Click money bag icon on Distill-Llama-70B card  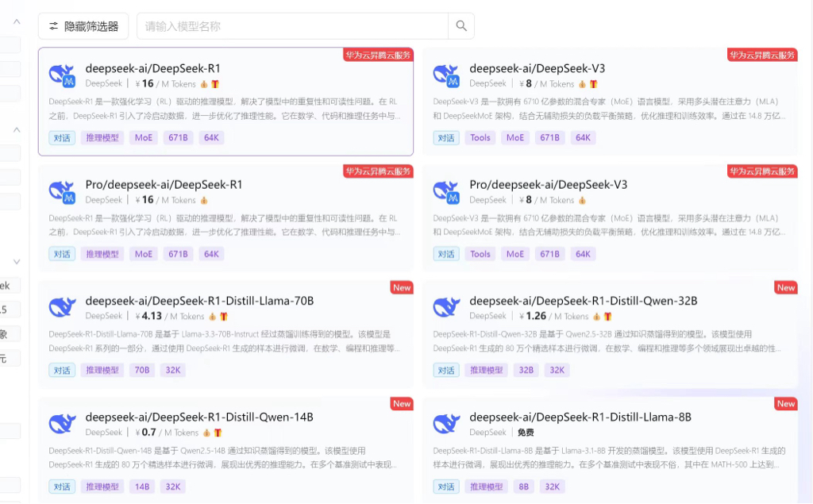pyautogui.click(x=213, y=317)
